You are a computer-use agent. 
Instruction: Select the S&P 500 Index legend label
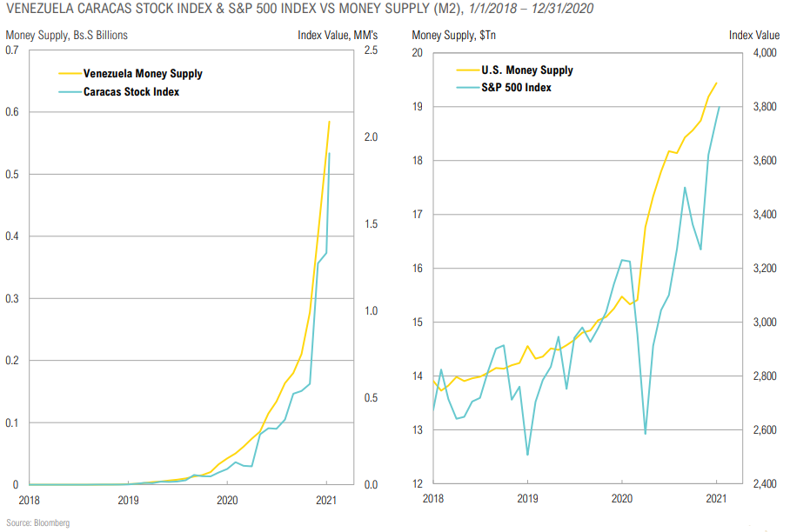[515, 88]
